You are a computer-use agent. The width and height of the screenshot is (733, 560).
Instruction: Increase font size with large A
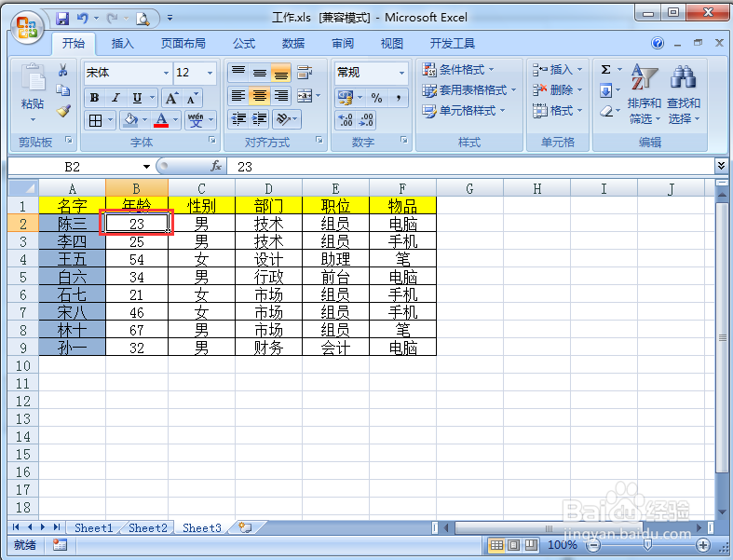171,98
